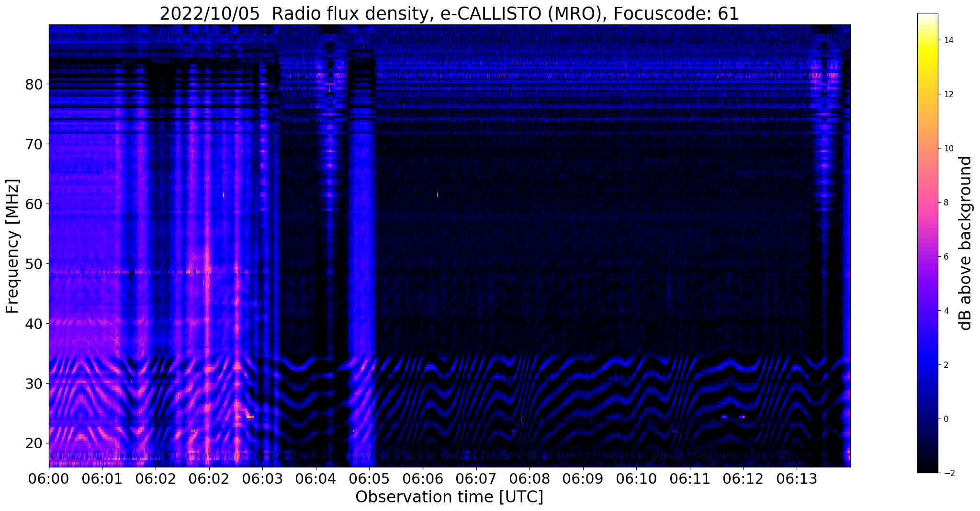Click the 06:11 time tick label
Screen dimensions: 980x511
(x=690, y=478)
